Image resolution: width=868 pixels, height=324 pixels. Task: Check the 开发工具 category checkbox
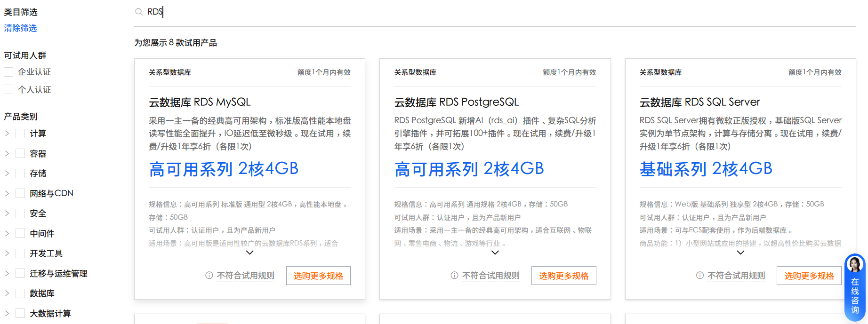click(x=20, y=253)
